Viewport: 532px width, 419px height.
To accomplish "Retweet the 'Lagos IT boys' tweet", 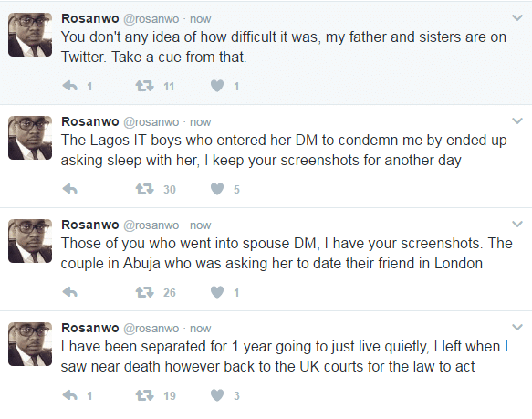I will (145, 189).
